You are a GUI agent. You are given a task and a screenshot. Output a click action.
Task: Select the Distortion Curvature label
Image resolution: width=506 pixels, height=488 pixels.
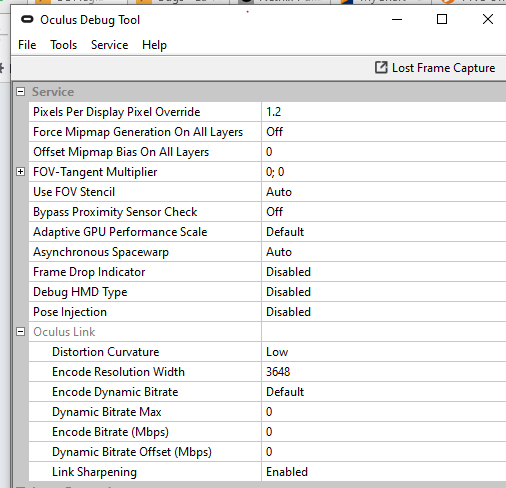click(x=106, y=352)
